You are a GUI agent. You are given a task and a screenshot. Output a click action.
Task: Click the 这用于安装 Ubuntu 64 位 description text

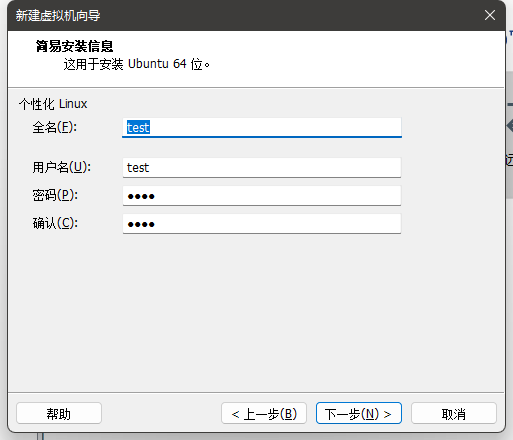(137, 64)
